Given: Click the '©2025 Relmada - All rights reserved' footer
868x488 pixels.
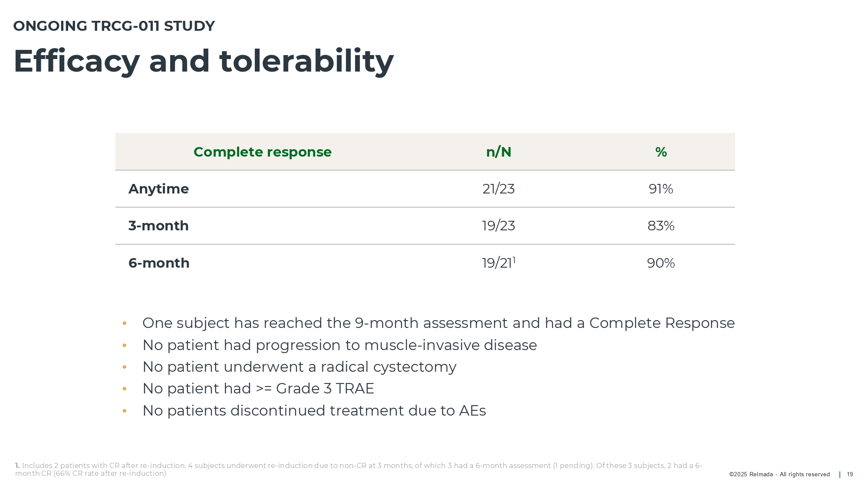Looking at the screenshot, I should [779, 475].
